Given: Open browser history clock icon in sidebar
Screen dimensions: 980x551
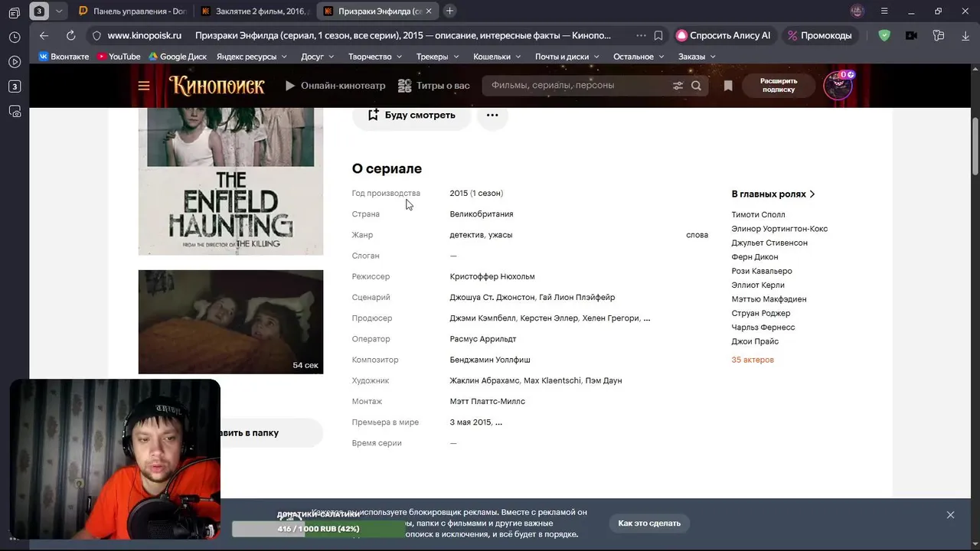Looking at the screenshot, I should pyautogui.click(x=15, y=37).
